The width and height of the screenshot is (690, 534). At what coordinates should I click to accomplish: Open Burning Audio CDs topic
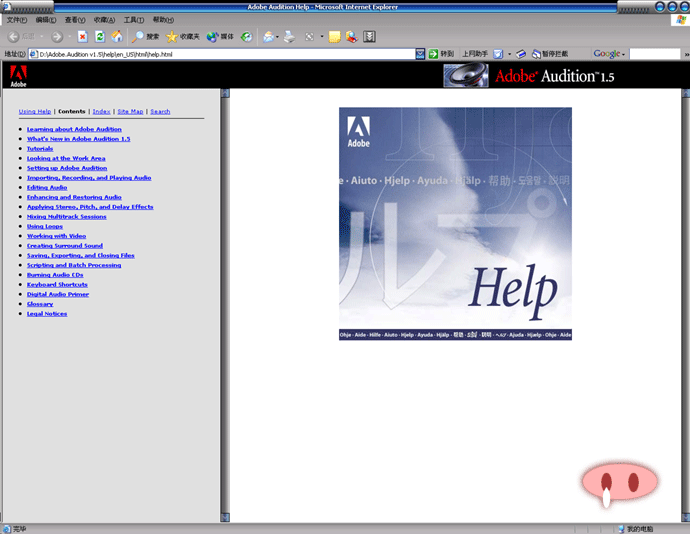(x=55, y=274)
